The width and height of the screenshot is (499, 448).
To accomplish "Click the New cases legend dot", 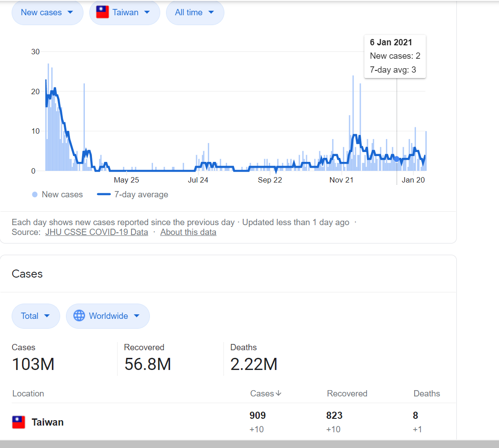I will [x=35, y=195].
